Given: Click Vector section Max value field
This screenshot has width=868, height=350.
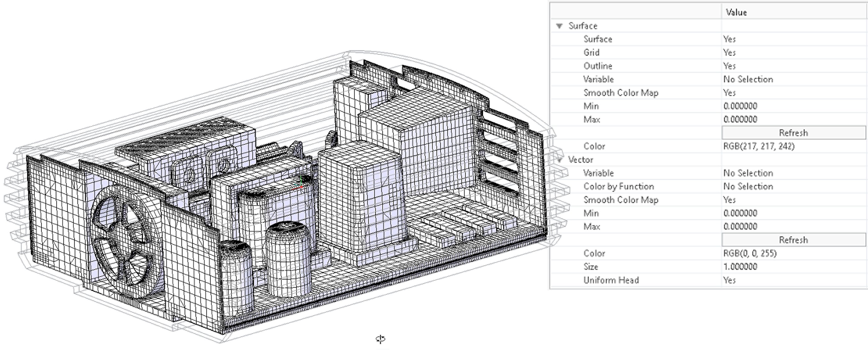Looking at the screenshot, I should tap(740, 227).
